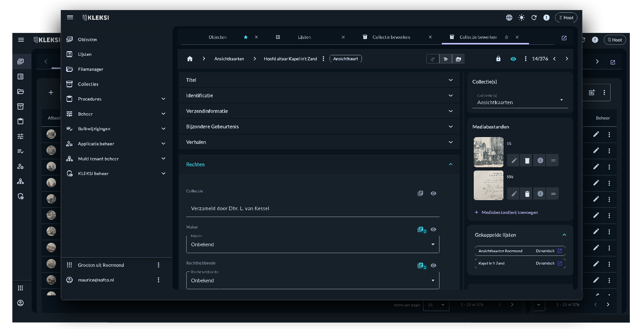
Task: Open the linked list Kapel in 't Zand
Action: click(x=520, y=263)
